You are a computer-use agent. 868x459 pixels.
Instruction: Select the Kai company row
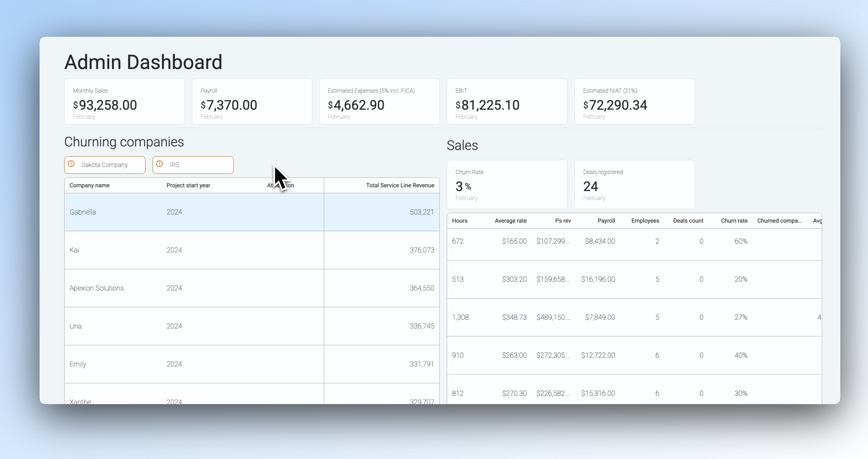click(252, 250)
